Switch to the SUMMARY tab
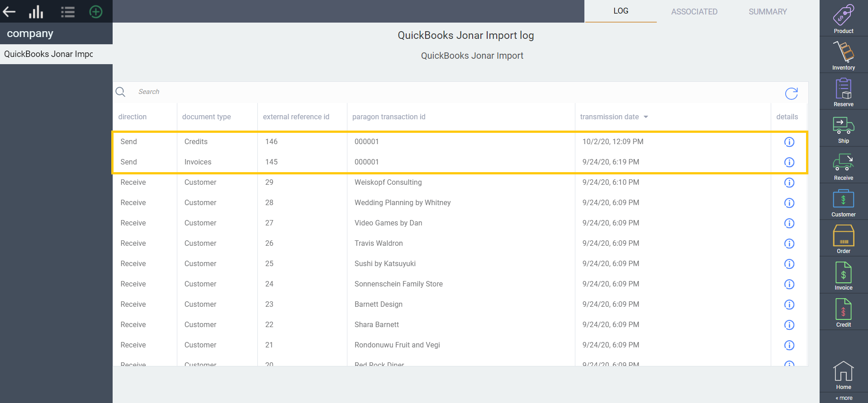Image resolution: width=868 pixels, height=403 pixels. pyautogui.click(x=768, y=12)
